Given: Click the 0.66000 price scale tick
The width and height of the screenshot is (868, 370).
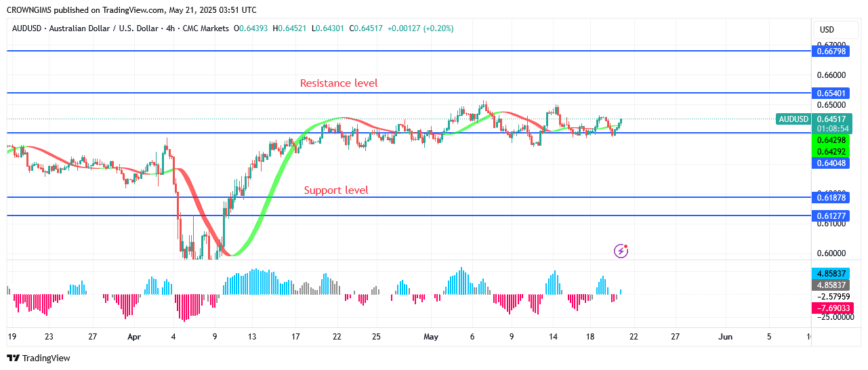Looking at the screenshot, I should click(x=831, y=75).
